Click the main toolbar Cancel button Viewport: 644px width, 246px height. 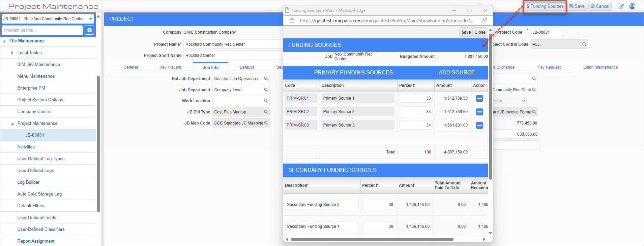pyautogui.click(x=600, y=6)
